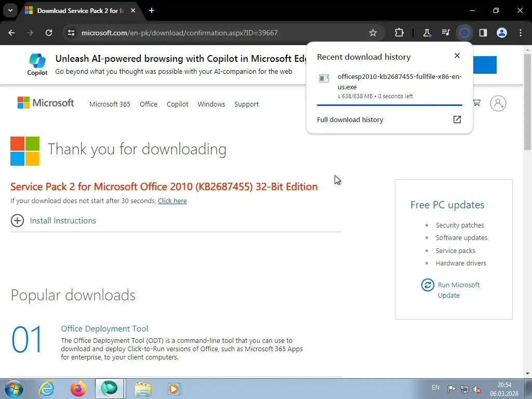This screenshot has height=399, width=532.
Task: Close the Download Service Pack 2 tab
Action: coord(133,10)
